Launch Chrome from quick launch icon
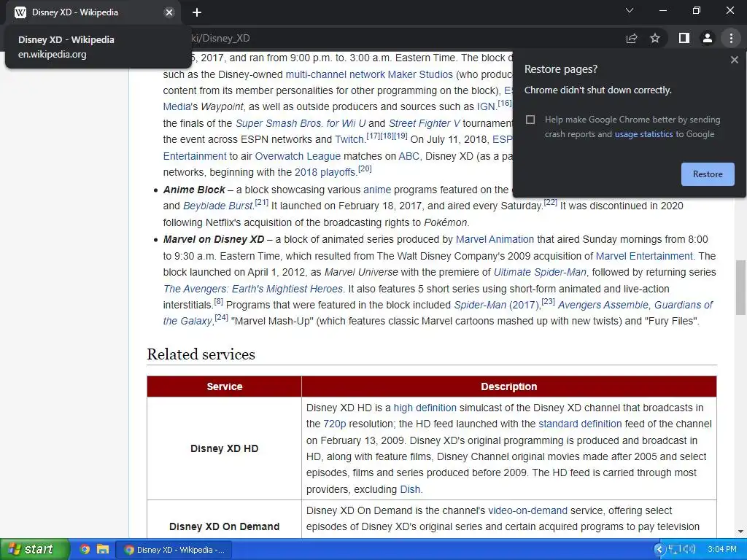 pyautogui.click(x=85, y=550)
